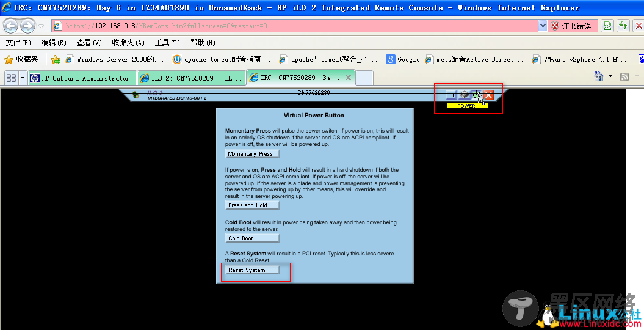Open the recent pages dropdown beside Forward

[41, 26]
